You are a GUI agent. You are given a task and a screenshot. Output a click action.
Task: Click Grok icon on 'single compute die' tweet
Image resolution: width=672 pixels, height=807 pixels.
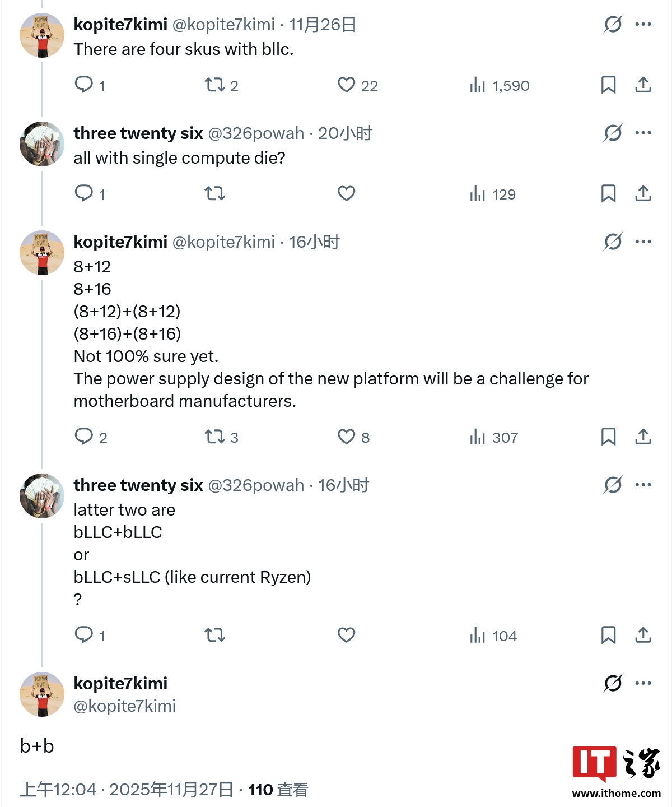(x=613, y=133)
